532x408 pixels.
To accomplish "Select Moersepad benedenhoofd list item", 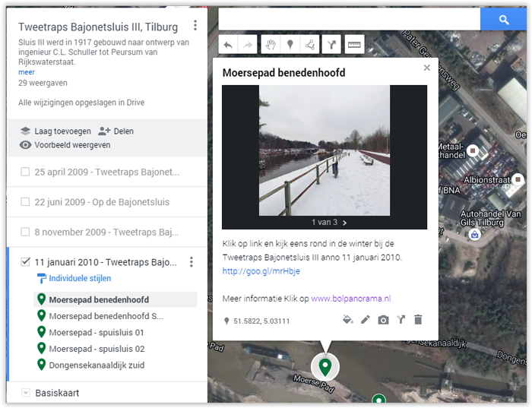I will pos(115,299).
